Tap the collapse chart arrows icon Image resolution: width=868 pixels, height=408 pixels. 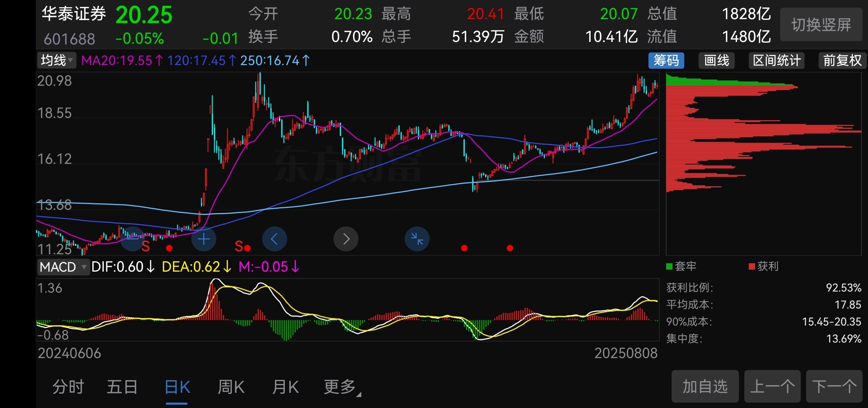click(x=417, y=239)
